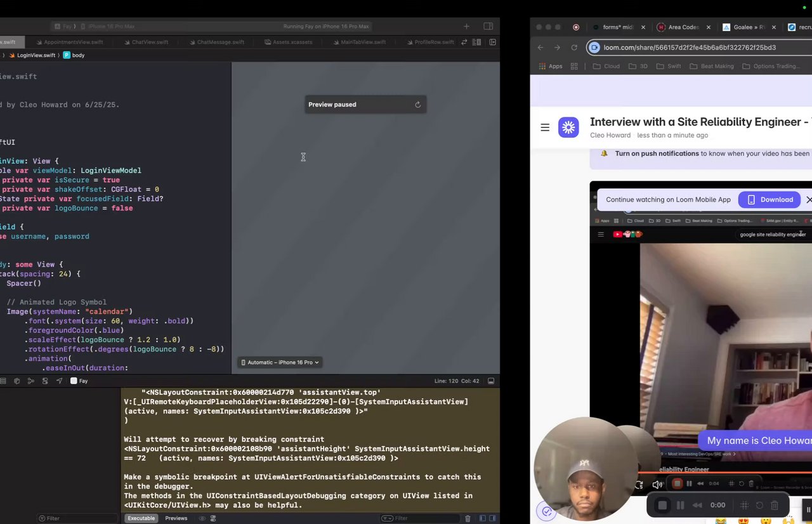This screenshot has width=812, height=524.
Task: Open the Environment Overrides icon in debug bar
Action: (x=45, y=381)
